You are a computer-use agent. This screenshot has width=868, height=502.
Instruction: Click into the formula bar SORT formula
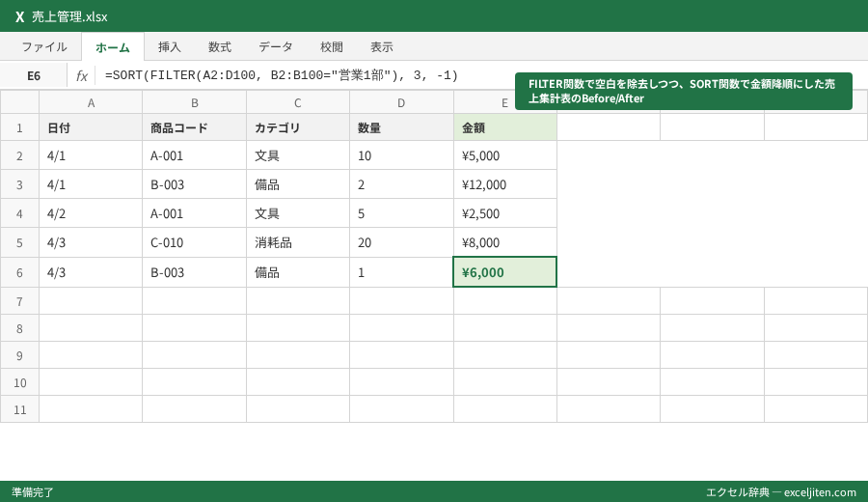(282, 75)
